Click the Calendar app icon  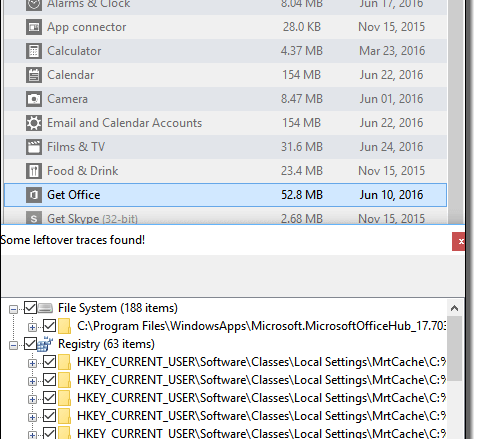[x=34, y=75]
